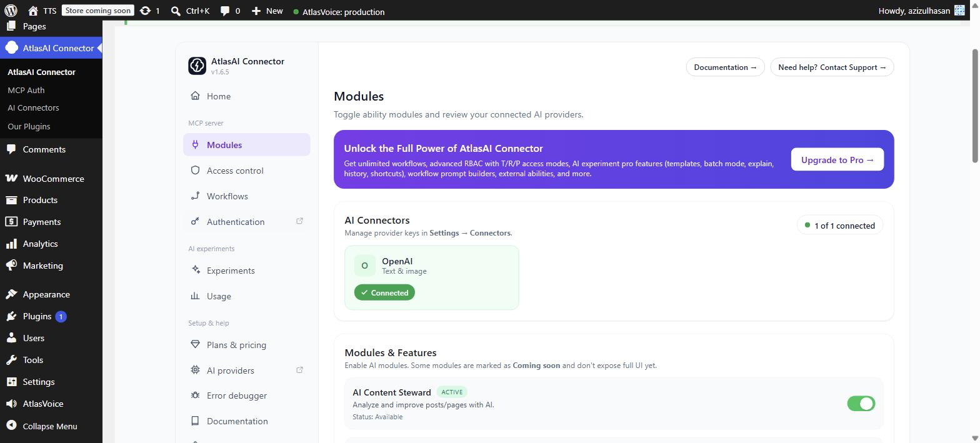The image size is (980, 443).
Task: Open the Documentation arrow button at top
Action: coord(725,67)
